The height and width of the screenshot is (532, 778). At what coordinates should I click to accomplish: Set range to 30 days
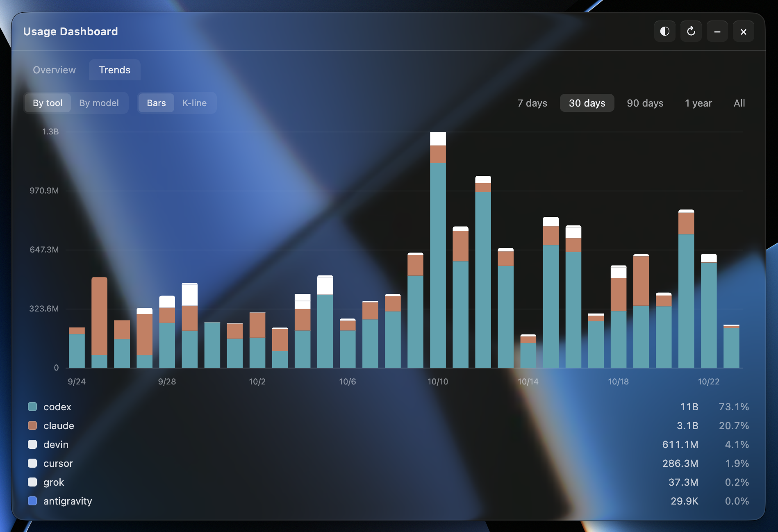(x=587, y=103)
